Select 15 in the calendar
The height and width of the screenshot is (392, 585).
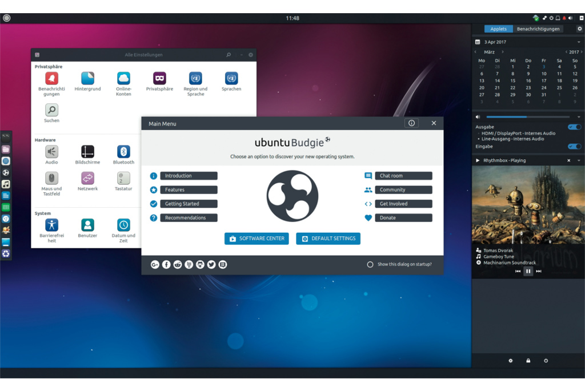tap(512, 81)
